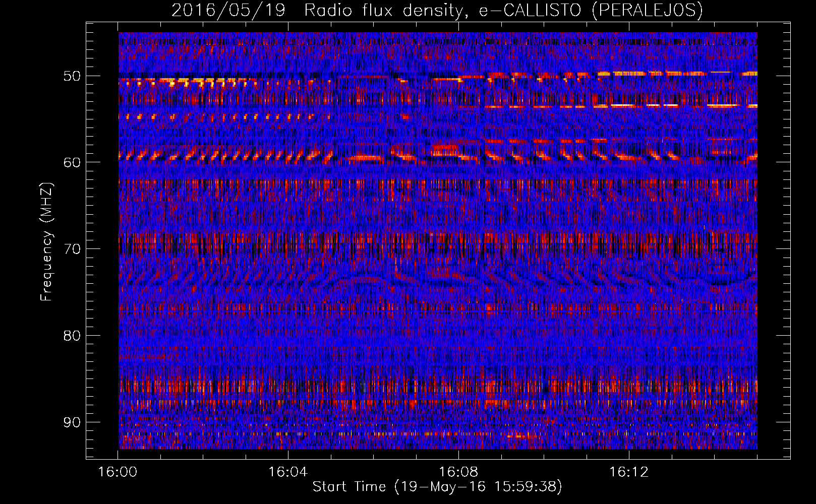The height and width of the screenshot is (504, 816).
Task: Click the plot title "2016/05/19 Radio flux density, e-CALLISTO (PERALEJOS)"
Action: click(437, 10)
